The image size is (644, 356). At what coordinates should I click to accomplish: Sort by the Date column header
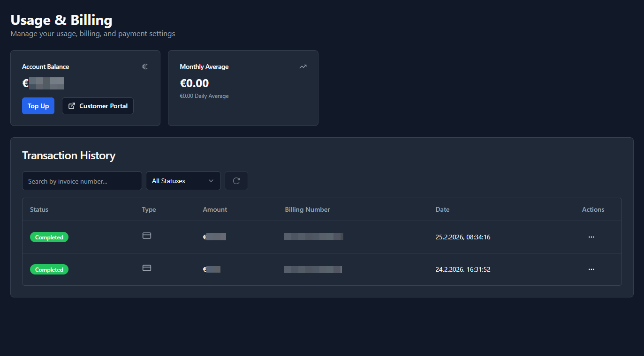coord(442,209)
